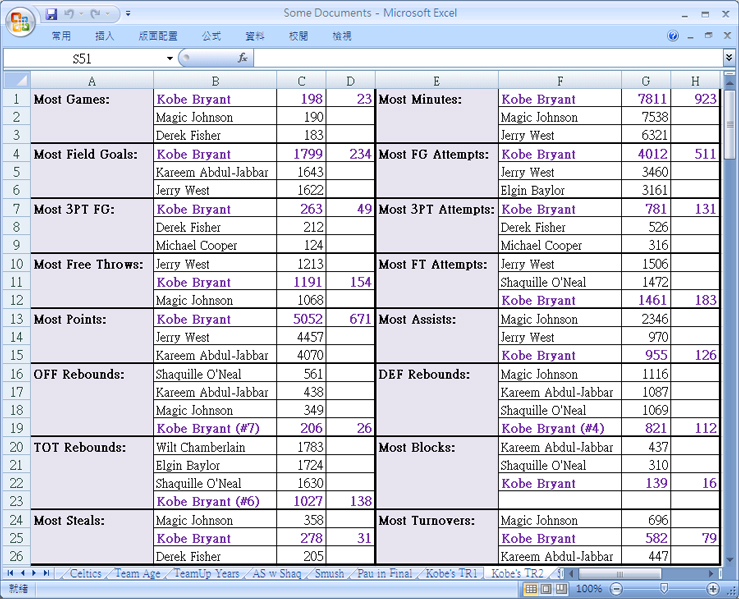The height and width of the screenshot is (599, 739).
Task: Minimize the inner workbook window
Action: point(691,36)
